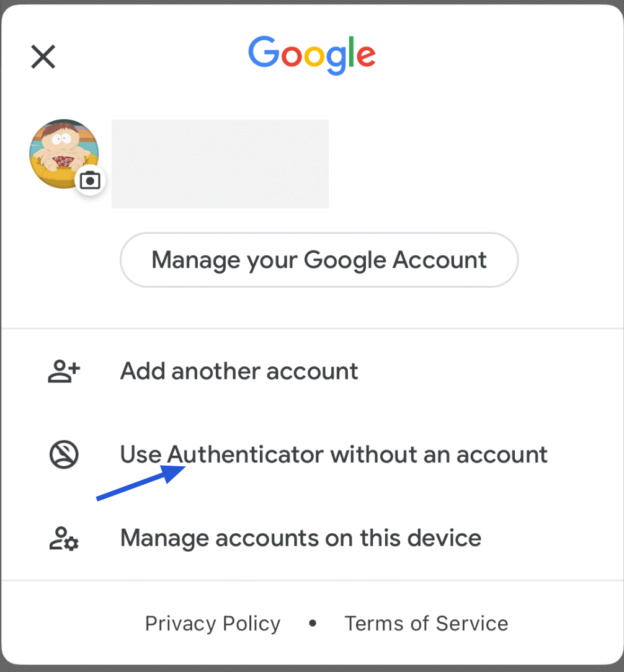Click the dot separator between footer links

tap(313, 623)
